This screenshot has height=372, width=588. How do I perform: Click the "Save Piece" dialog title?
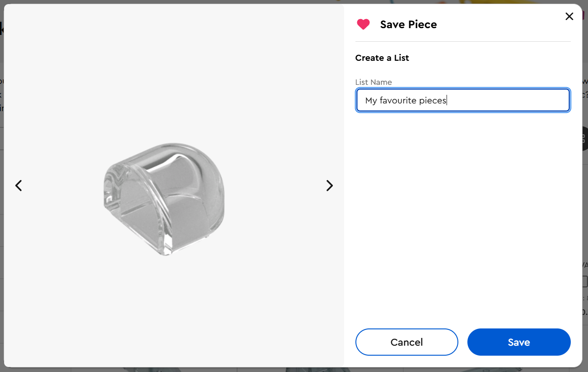408,24
